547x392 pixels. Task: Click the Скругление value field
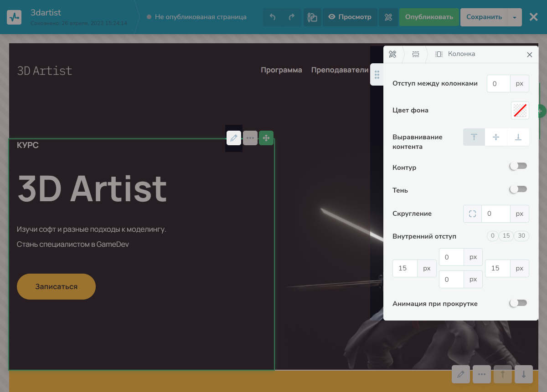point(495,214)
